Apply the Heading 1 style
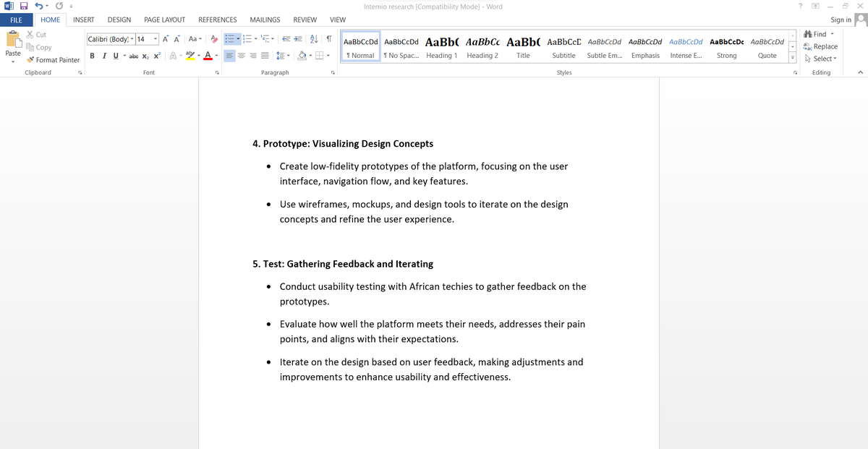 441,48
